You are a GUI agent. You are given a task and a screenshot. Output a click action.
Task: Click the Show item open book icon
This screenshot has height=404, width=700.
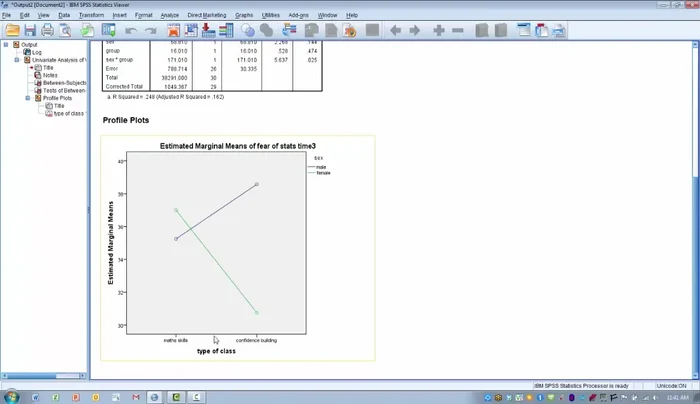tap(482, 30)
